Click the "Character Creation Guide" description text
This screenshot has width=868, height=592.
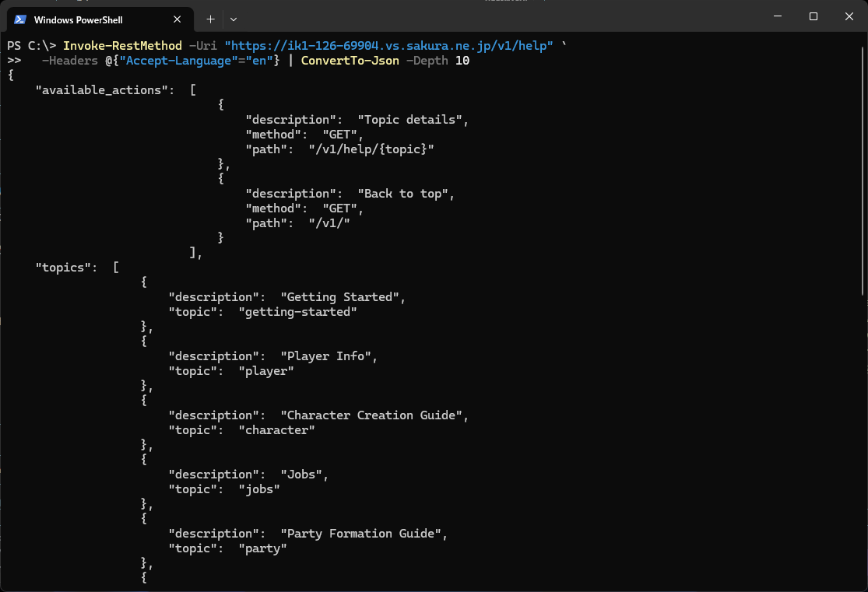coord(372,415)
